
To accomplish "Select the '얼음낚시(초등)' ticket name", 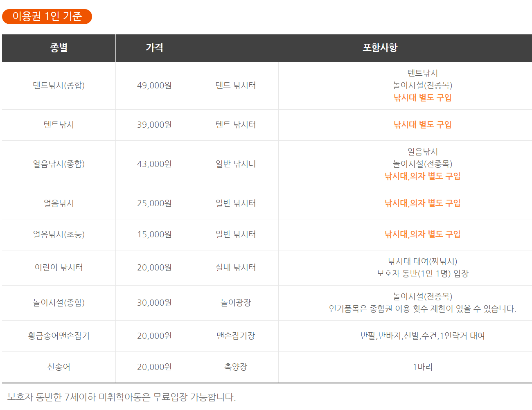I will click(59, 234).
